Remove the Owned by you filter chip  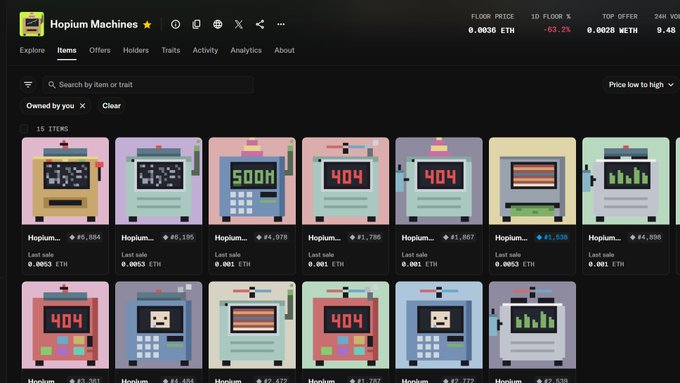click(82, 106)
